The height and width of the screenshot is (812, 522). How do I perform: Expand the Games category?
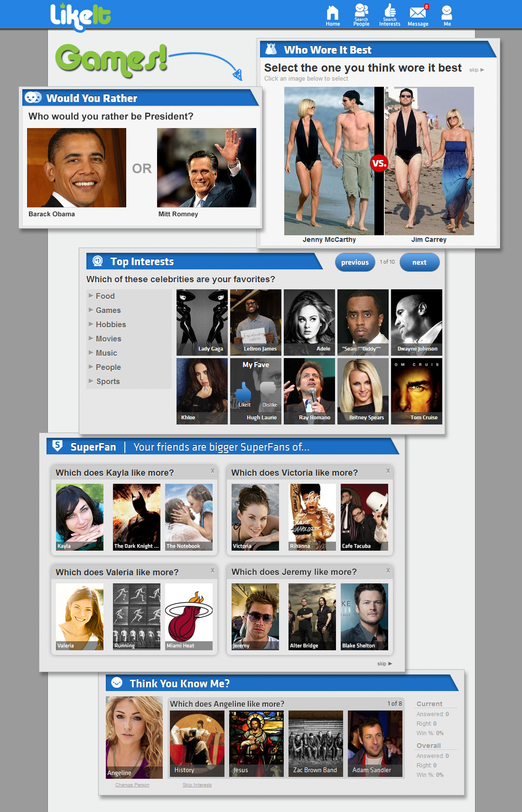tap(104, 310)
